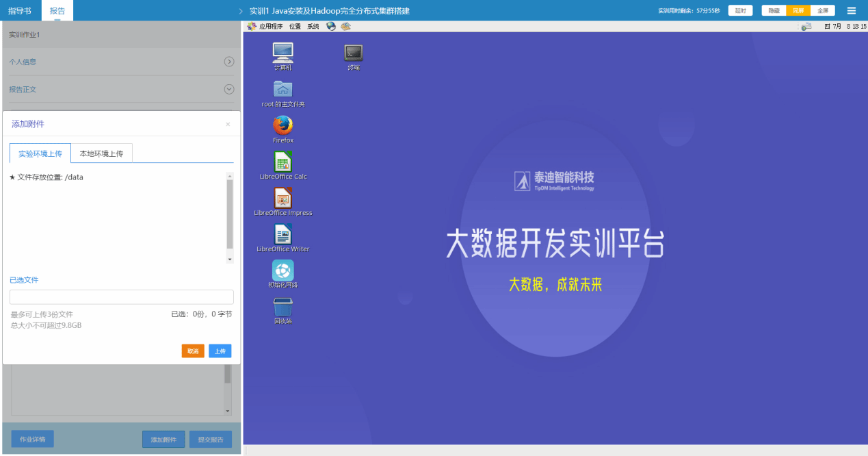
Task: Click the 最多可上传3份文件 text
Action: click(x=42, y=314)
